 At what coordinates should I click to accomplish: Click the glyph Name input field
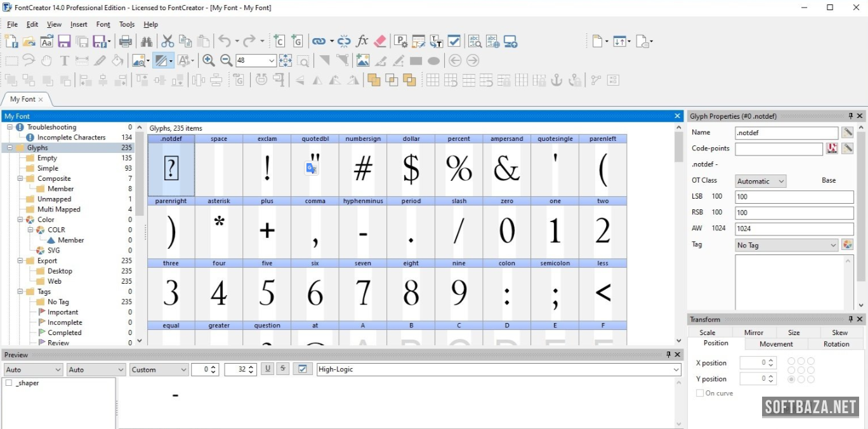pos(786,133)
